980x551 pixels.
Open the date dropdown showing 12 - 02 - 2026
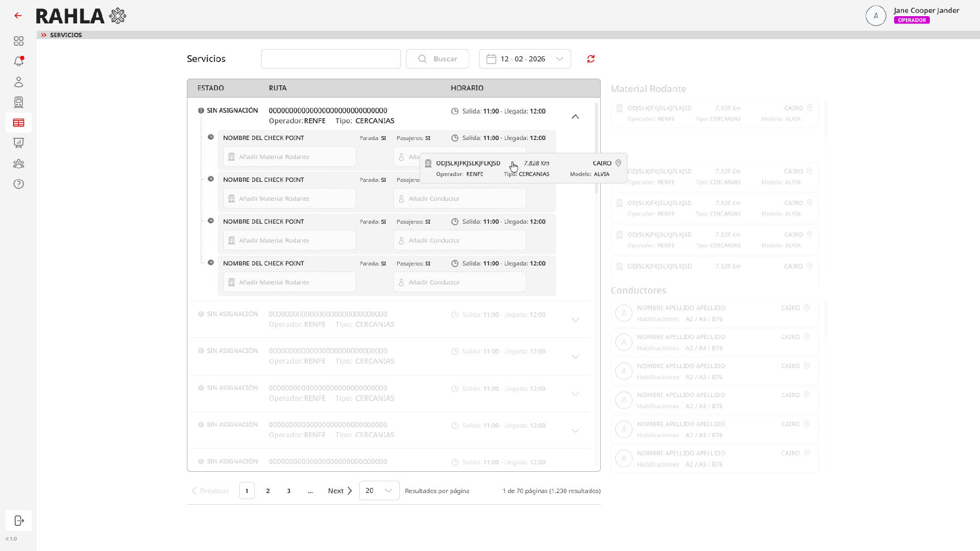(525, 59)
